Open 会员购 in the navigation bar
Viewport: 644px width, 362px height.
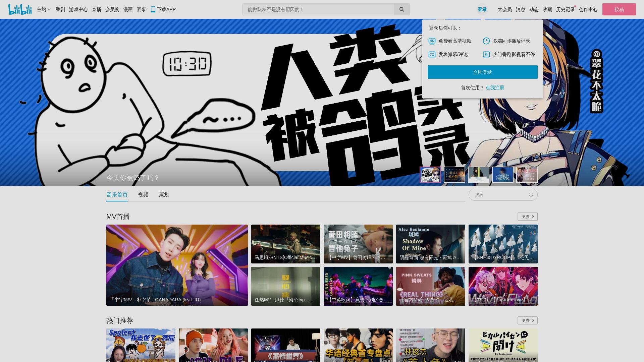[x=112, y=9]
